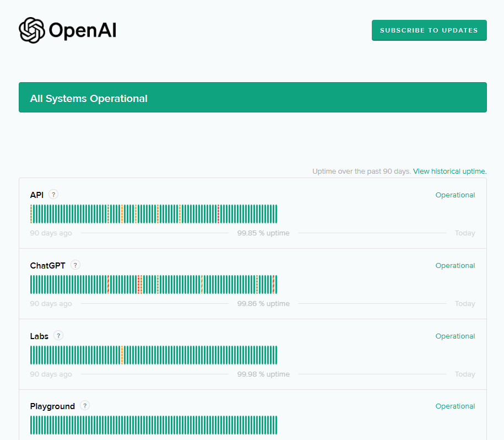
Task: Click the 99.85 % uptime text
Action: (x=263, y=233)
